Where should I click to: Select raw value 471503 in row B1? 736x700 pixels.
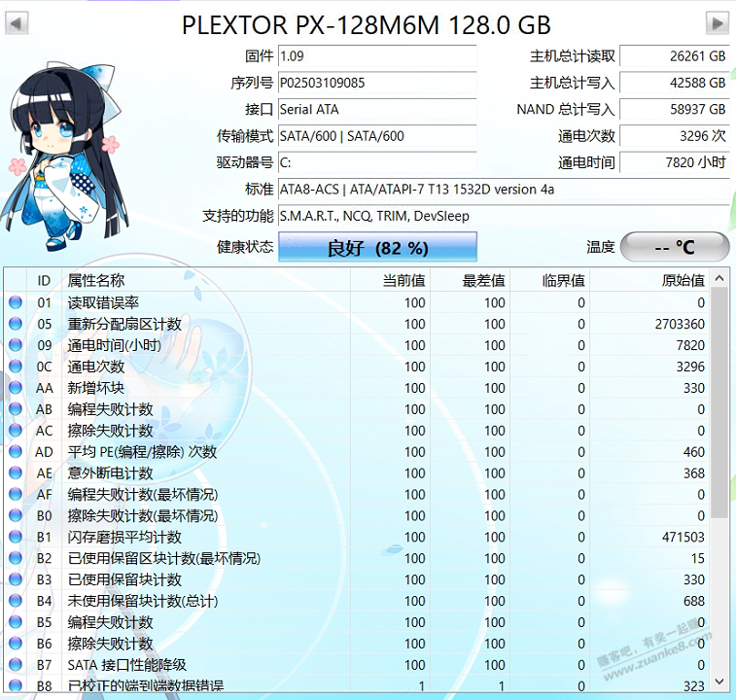coord(683,537)
